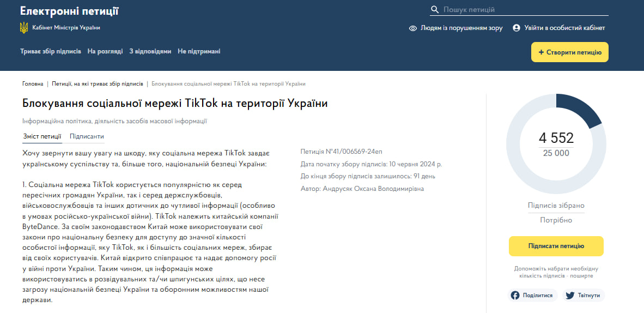Open Увійти в особистий кабінет
Viewport: 644px width, 313px height.
[564, 28]
